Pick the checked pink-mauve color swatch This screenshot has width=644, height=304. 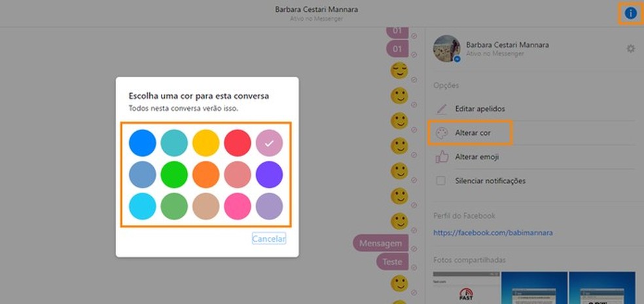(269, 143)
